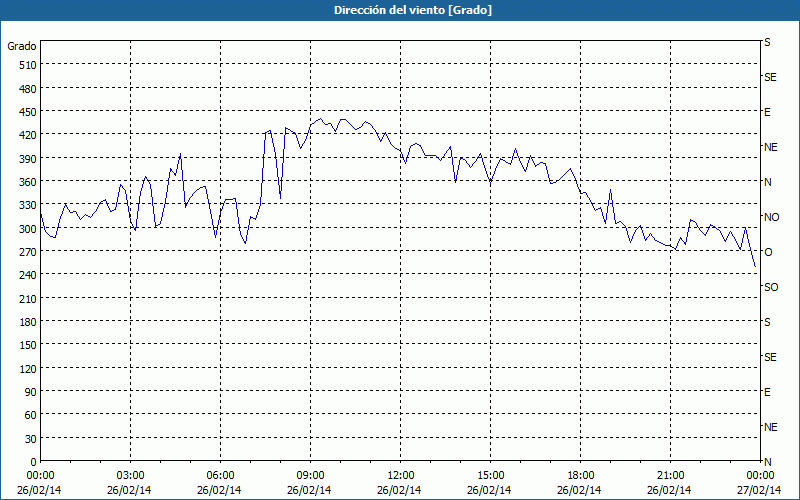Select the SE compass label below 120

[770, 357]
